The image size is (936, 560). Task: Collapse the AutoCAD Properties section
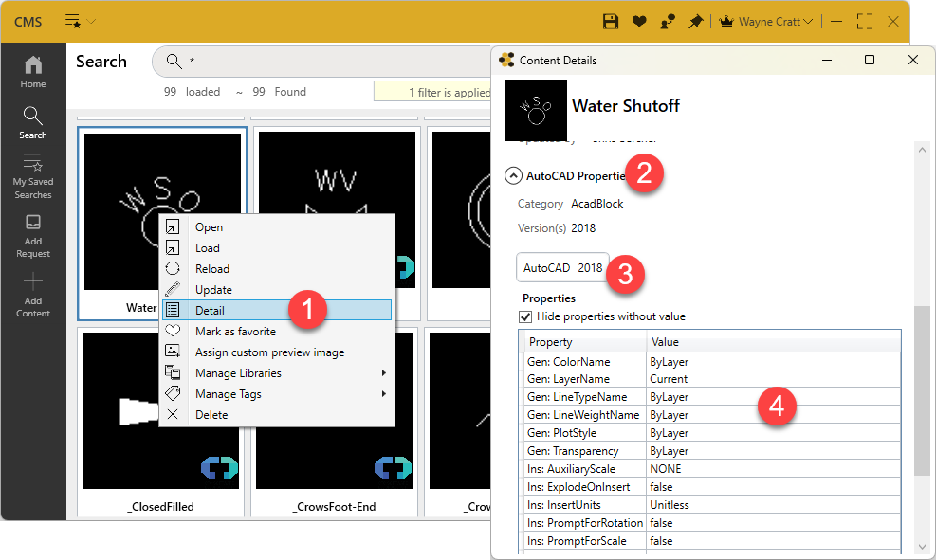(x=513, y=176)
